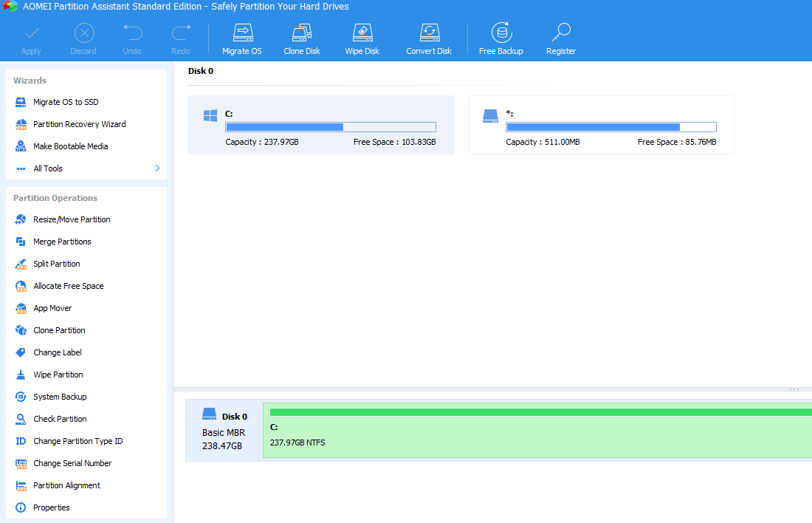812x523 pixels.
Task: Expand All Tools with the chevron arrow
Action: coord(157,168)
